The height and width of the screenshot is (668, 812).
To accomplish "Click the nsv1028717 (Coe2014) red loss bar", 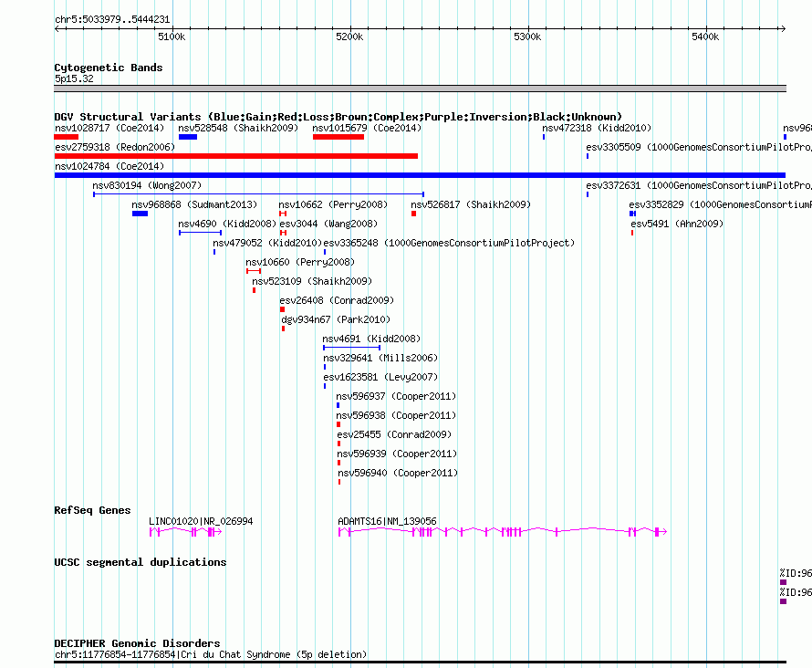I will (x=67, y=137).
